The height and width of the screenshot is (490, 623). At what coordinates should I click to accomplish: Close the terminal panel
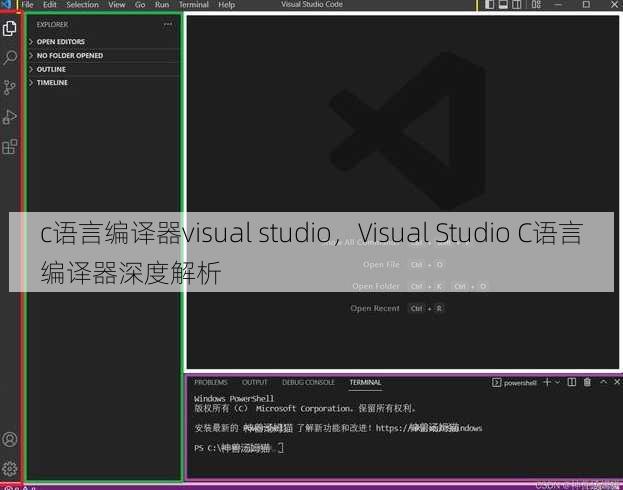point(617,382)
